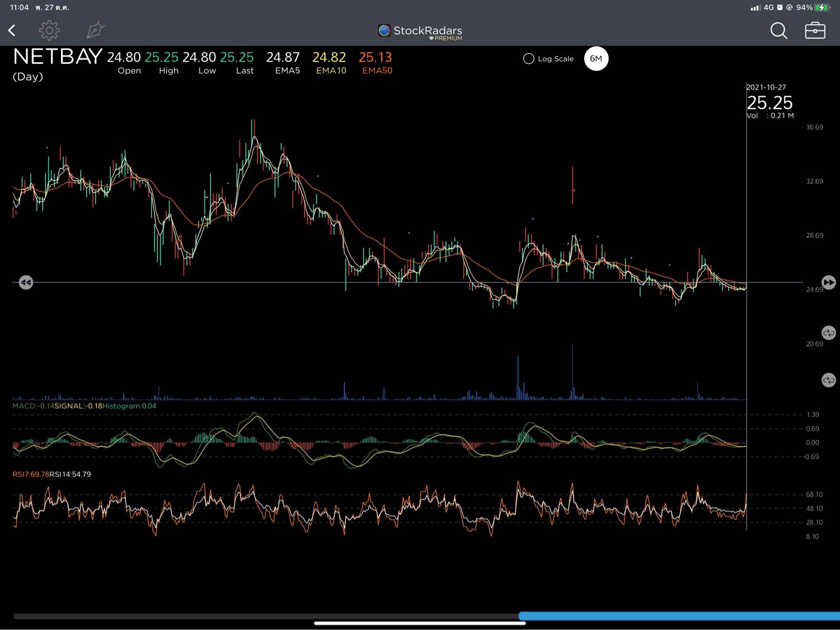
Task: Click MACD:-0.14 indicator label
Action: pyautogui.click(x=33, y=405)
